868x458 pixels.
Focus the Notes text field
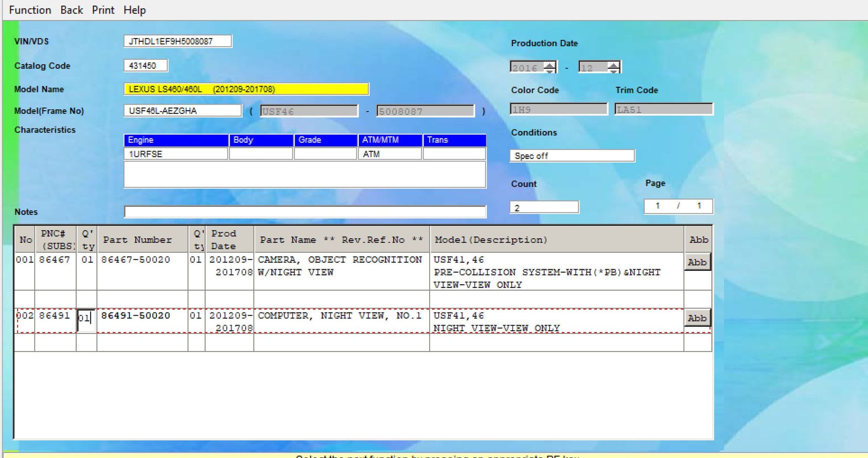point(305,212)
